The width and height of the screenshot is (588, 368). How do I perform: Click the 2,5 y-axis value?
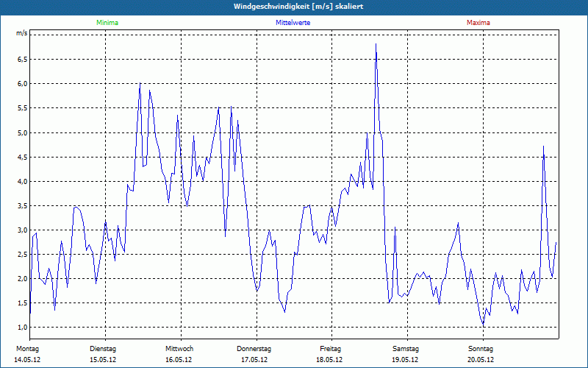pyautogui.click(x=23, y=254)
